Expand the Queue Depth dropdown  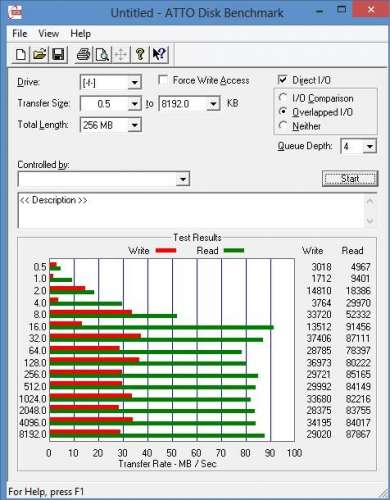click(x=369, y=146)
